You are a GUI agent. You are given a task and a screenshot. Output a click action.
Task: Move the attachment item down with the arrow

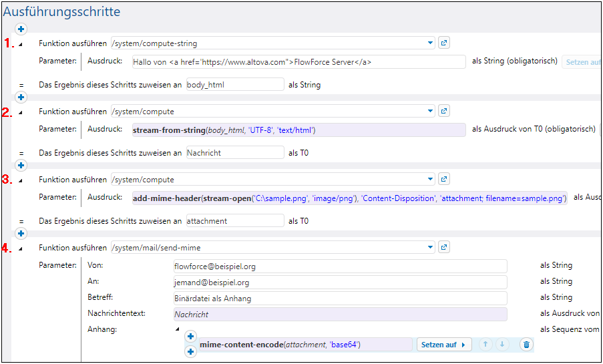(501, 345)
